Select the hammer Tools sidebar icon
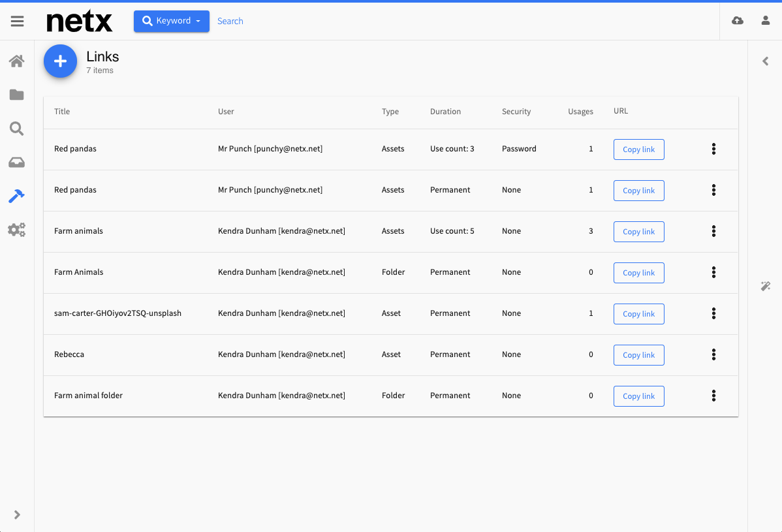This screenshot has height=532, width=782. pyautogui.click(x=16, y=196)
